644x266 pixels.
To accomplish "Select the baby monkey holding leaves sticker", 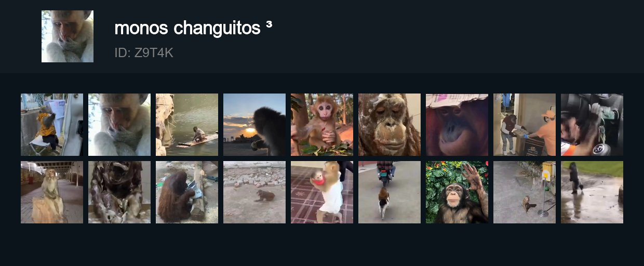I will click(322, 125).
